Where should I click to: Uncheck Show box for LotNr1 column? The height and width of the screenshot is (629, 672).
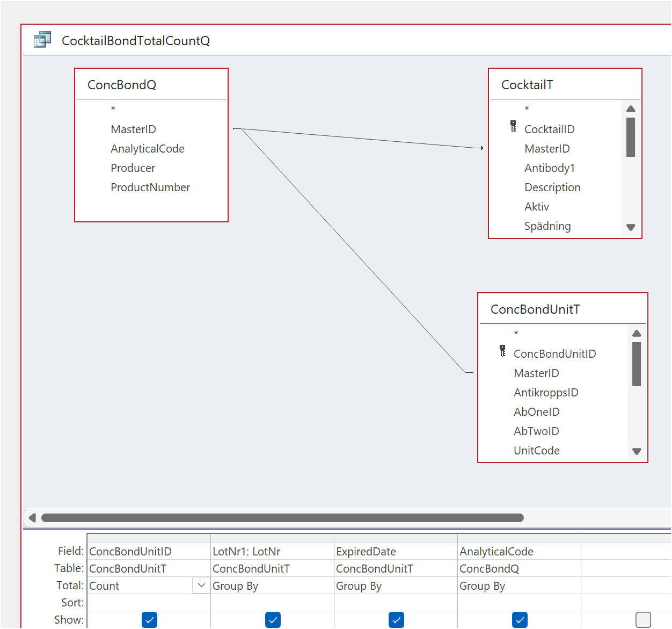tap(273, 620)
